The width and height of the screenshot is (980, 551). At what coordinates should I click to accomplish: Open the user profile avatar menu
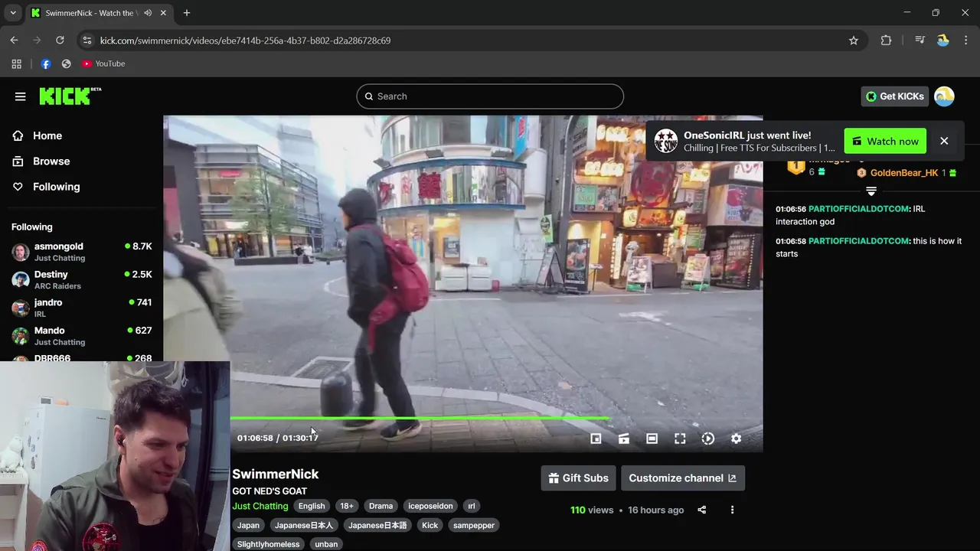(944, 96)
